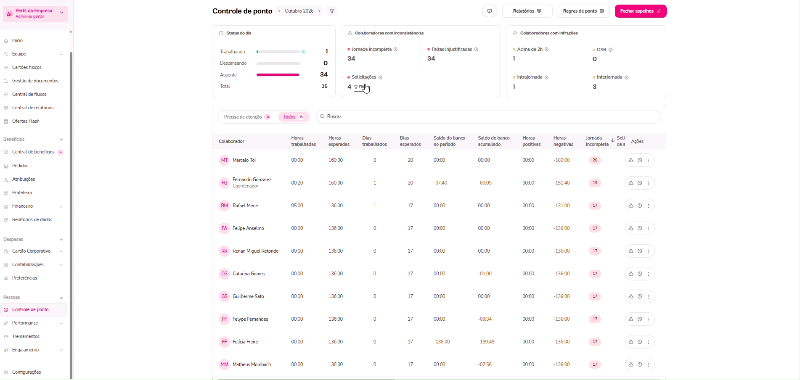800x380 pixels.
Task: Click the info icon beside Jornada incompleta card
Action: (396, 49)
